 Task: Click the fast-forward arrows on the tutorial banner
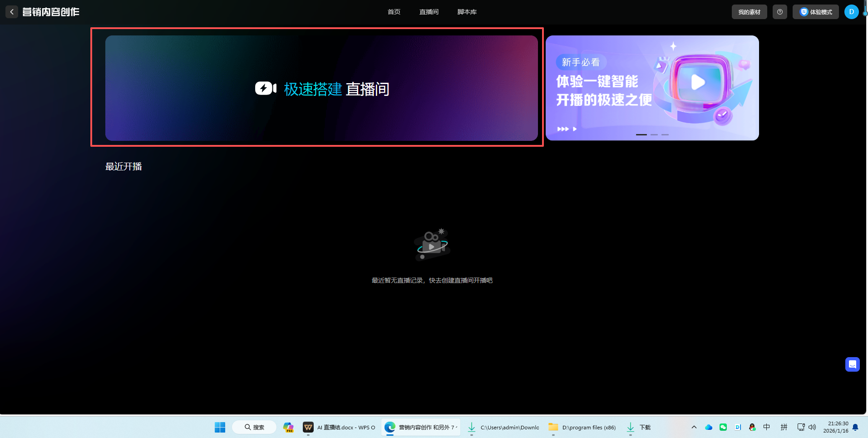coord(563,129)
